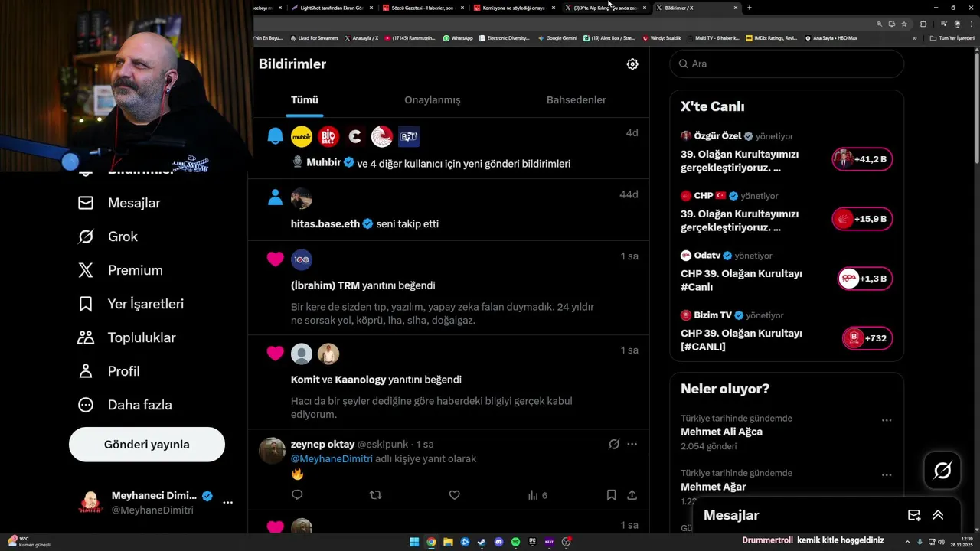Join Bizim TV live broadcast +732
Viewport: 980px width, 551px height.
867,338
